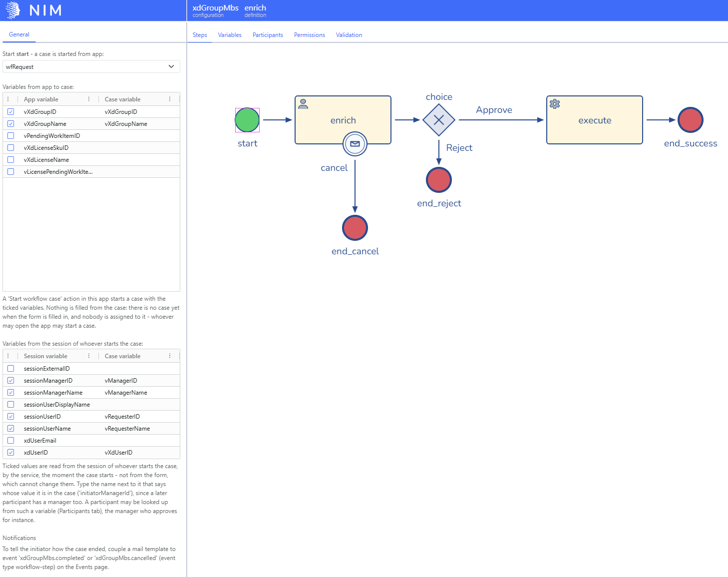Screen dimensions: 728x577
Task: Select the execute task box
Action: pos(595,120)
